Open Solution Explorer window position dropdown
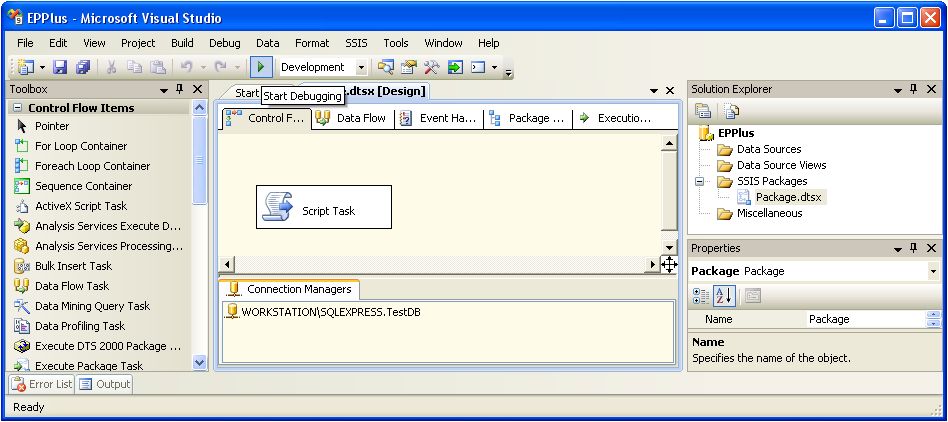Screen dimensions: 948x422 [898, 90]
